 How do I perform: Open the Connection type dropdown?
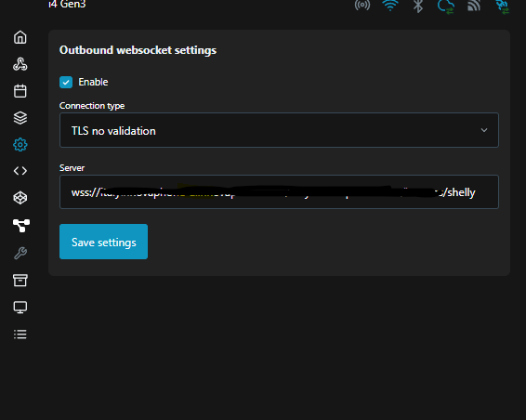pyautogui.click(x=279, y=130)
